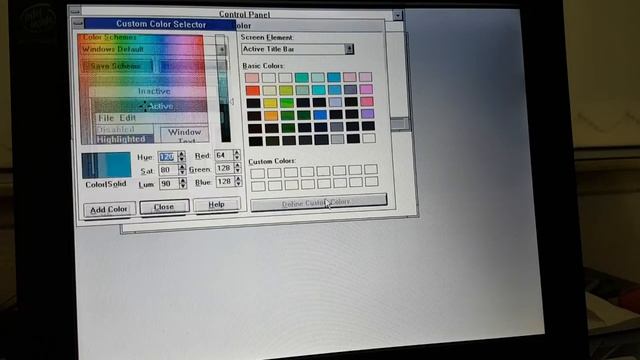Choose yellow swatch in third Basic Colors row

270,103
